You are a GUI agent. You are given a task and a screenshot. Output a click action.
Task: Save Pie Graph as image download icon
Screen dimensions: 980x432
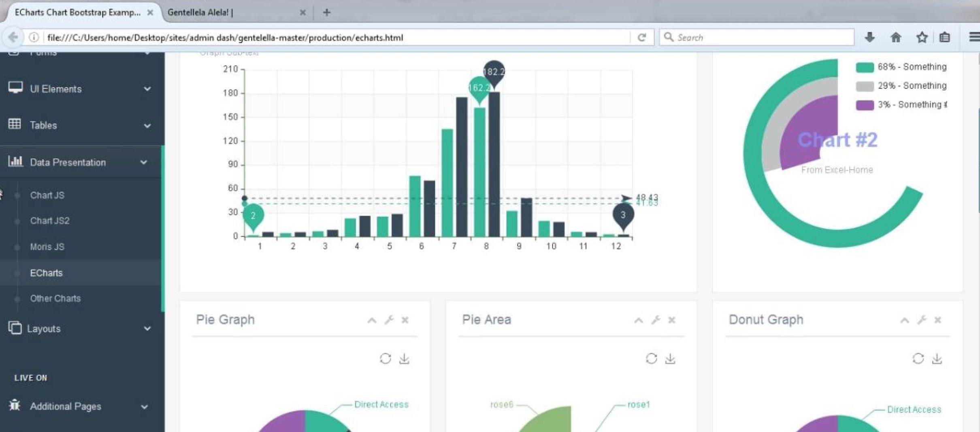[x=404, y=359]
